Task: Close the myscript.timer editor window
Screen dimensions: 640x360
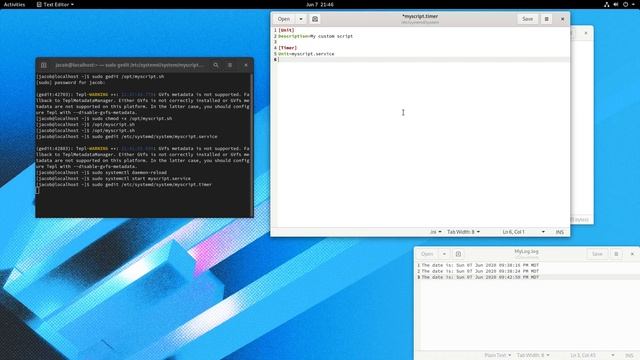Action: click(562, 19)
